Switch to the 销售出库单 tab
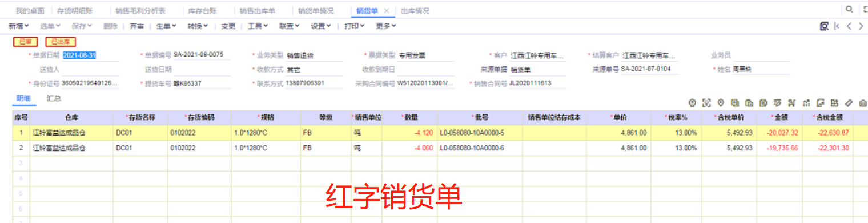Screen dimensions: 868x223 pos(257,11)
